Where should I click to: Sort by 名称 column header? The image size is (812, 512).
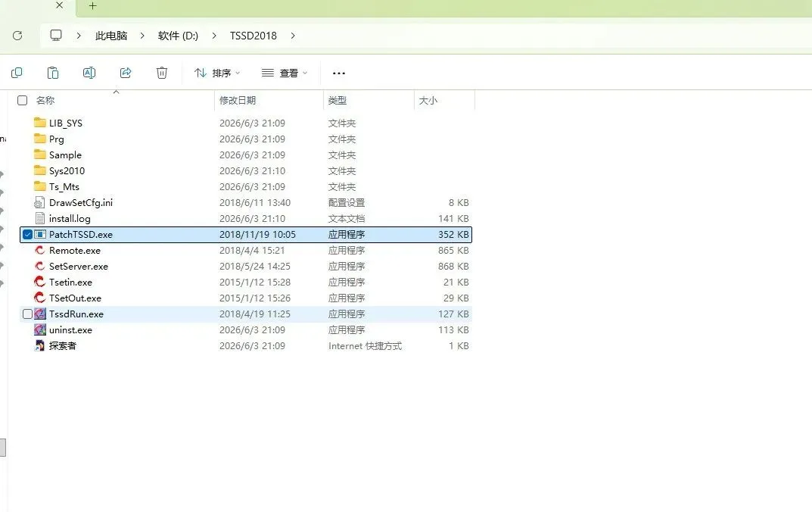[45, 101]
